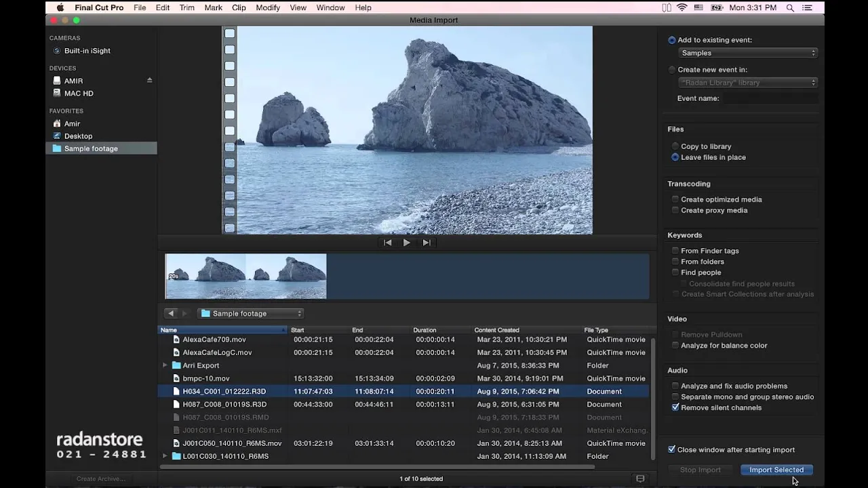Select the MAC HD drive
Image resolution: width=868 pixels, height=488 pixels.
[79, 94]
